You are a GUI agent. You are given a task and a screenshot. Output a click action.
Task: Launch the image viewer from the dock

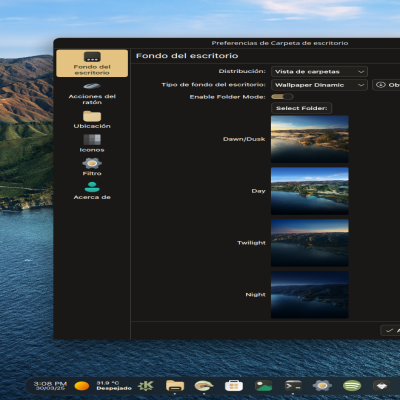263,386
